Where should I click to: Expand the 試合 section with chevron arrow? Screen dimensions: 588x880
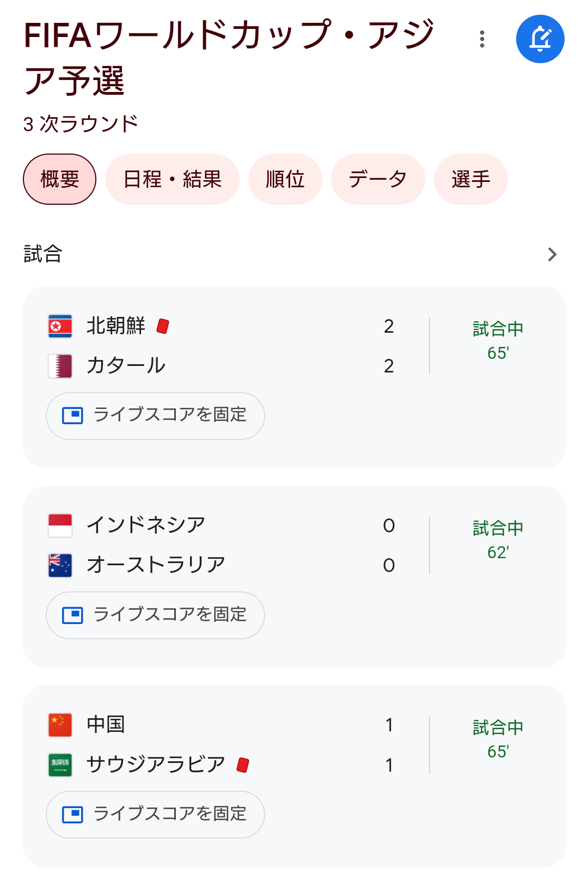pos(552,254)
